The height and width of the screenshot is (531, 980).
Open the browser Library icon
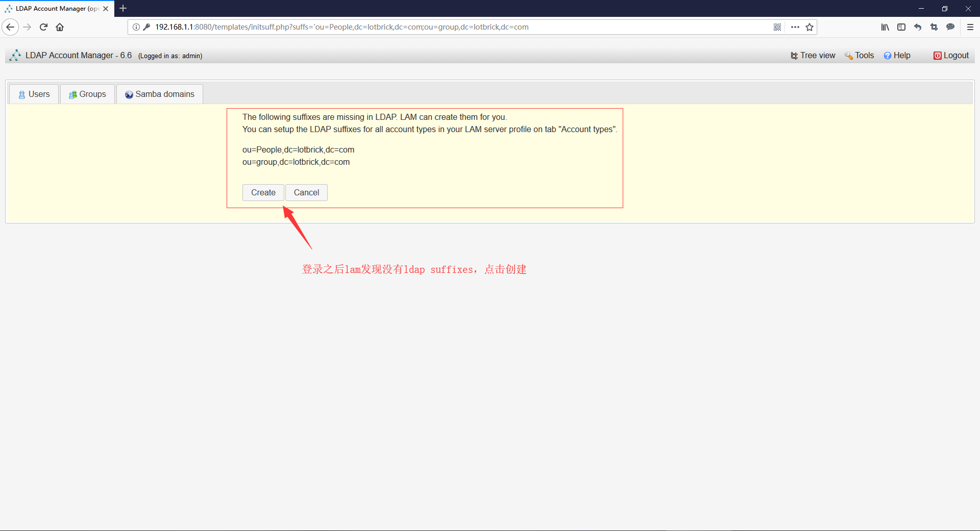point(885,27)
